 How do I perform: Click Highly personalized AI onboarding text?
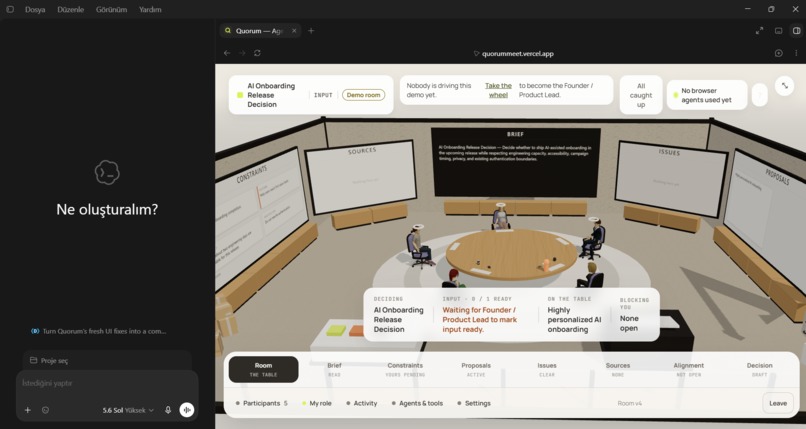[x=574, y=320]
